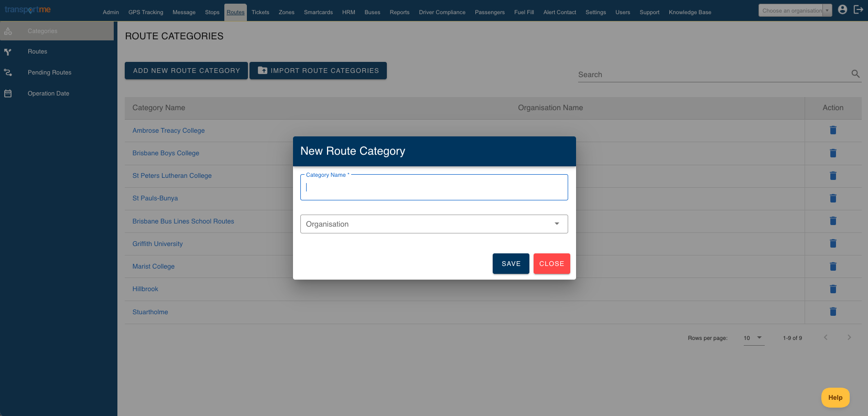Open the HRM menu

pos(349,12)
